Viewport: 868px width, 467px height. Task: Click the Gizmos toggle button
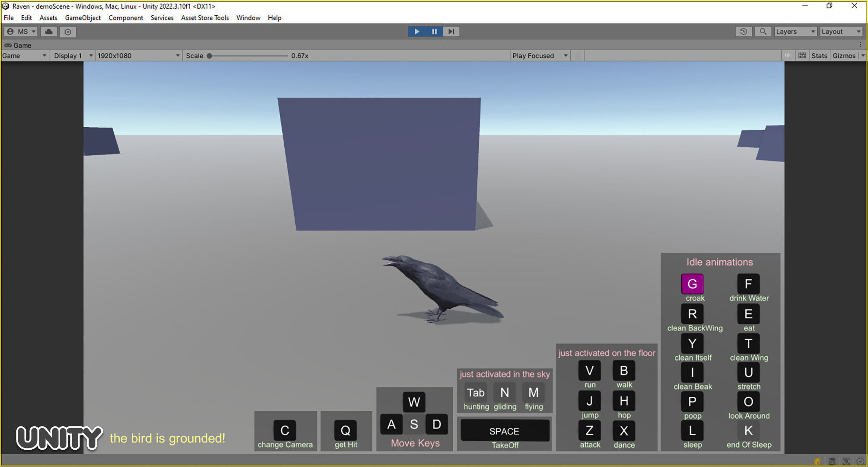tap(844, 55)
